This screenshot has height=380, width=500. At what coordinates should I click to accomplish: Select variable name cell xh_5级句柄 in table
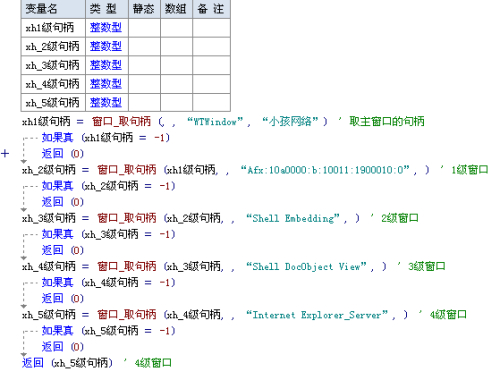click(53, 102)
